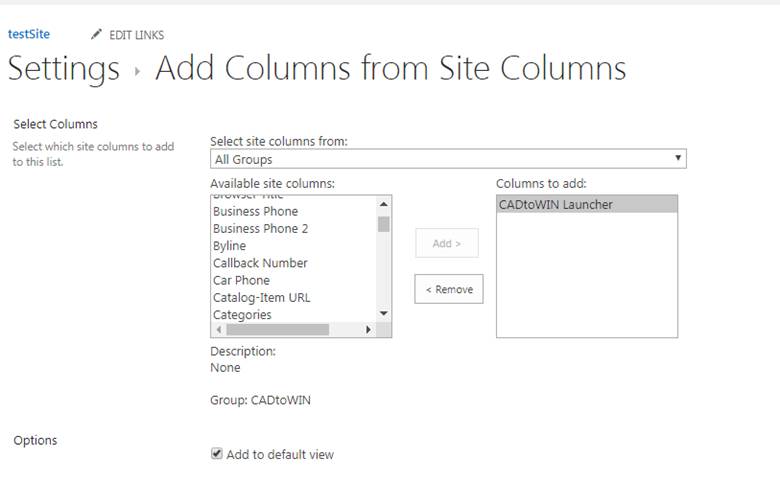780x481 pixels.
Task: Select CADtoWIN Launcher in Columns to add
Action: [555, 204]
